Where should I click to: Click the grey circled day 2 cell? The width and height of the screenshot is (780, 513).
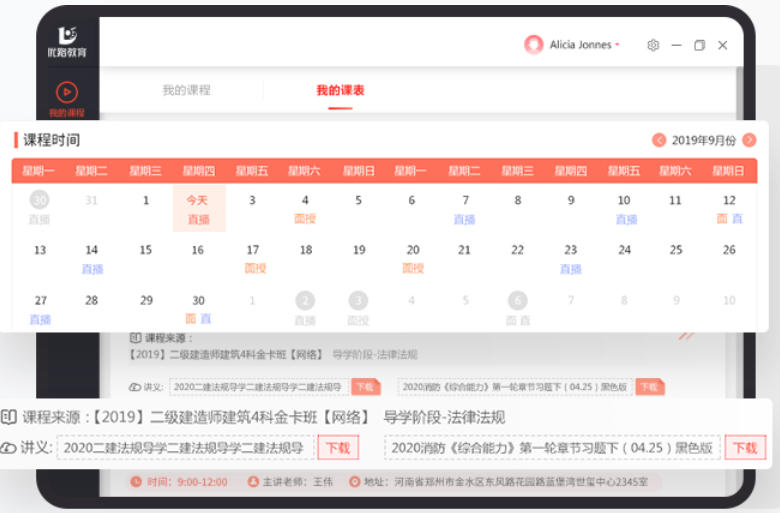(x=305, y=309)
